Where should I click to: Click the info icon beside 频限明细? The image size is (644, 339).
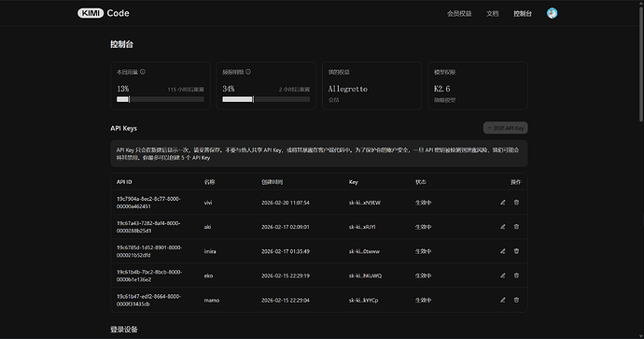point(248,72)
